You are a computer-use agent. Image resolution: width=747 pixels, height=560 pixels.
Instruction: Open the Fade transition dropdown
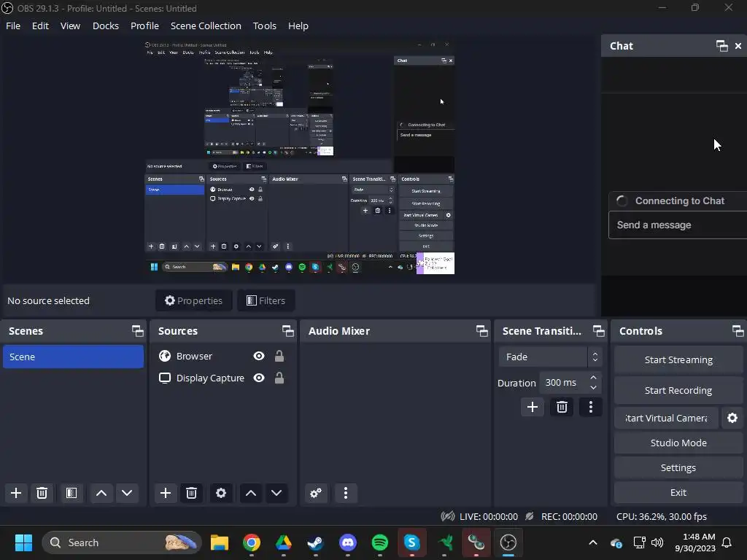coord(550,357)
